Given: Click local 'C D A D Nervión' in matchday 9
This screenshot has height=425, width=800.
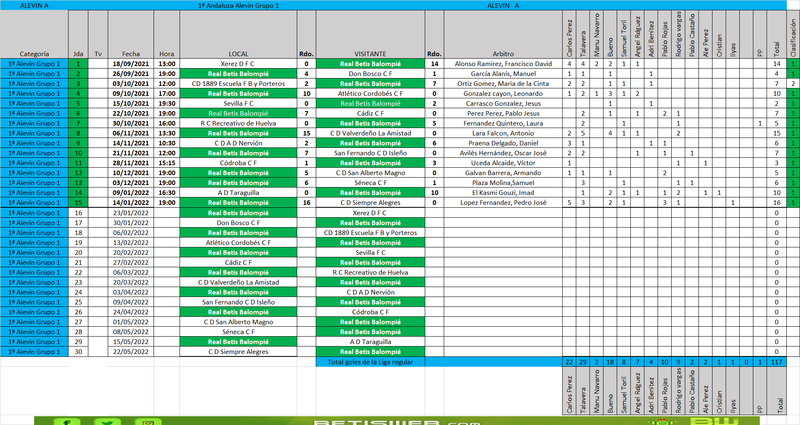Looking at the screenshot, I should pos(238,143).
